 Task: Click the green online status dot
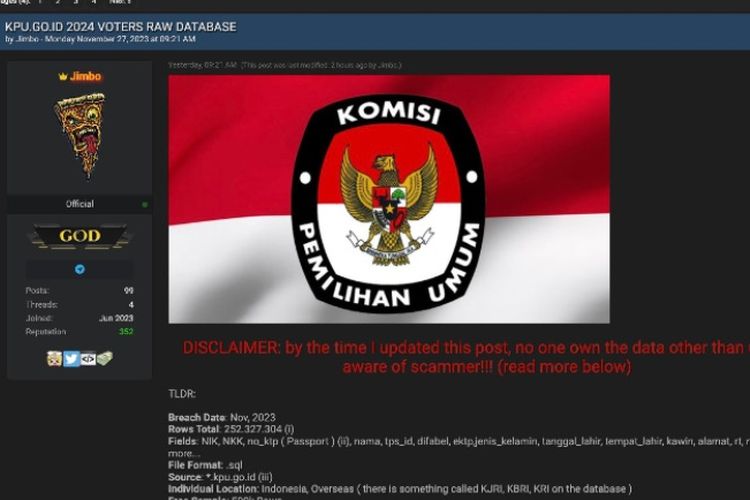tap(145, 205)
